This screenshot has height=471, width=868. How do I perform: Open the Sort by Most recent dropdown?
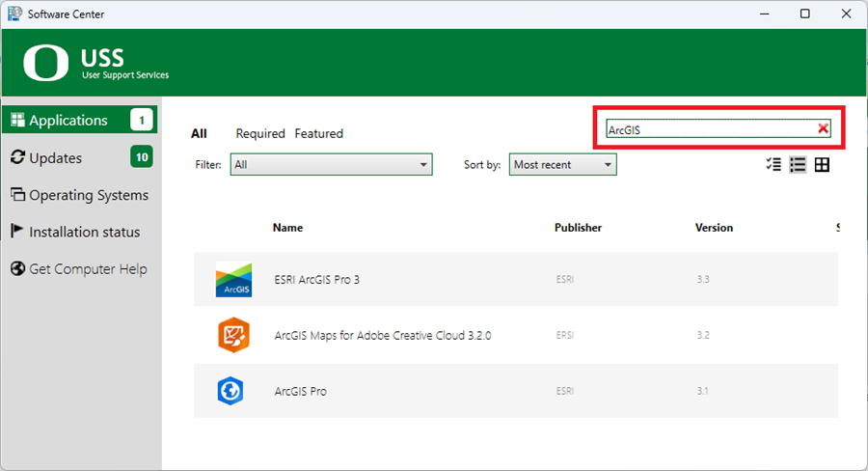[x=562, y=165]
